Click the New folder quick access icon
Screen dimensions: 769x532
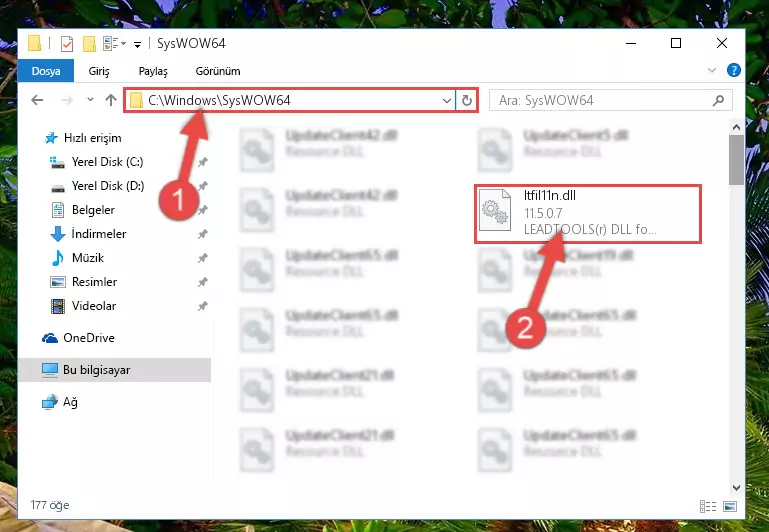click(89, 44)
